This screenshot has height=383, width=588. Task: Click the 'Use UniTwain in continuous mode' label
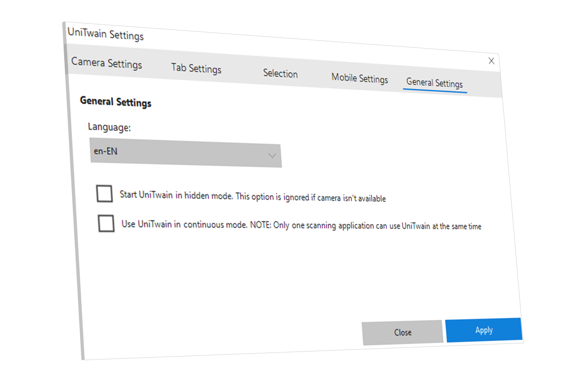184,224
